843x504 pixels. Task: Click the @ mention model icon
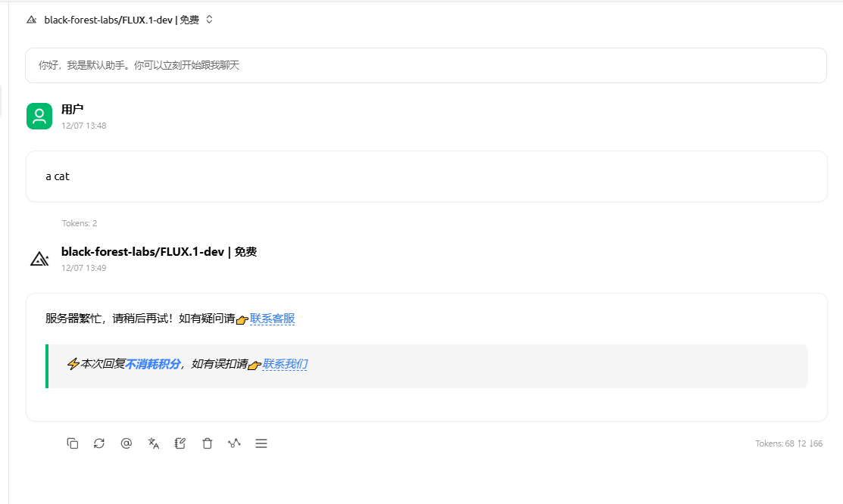tap(126, 443)
